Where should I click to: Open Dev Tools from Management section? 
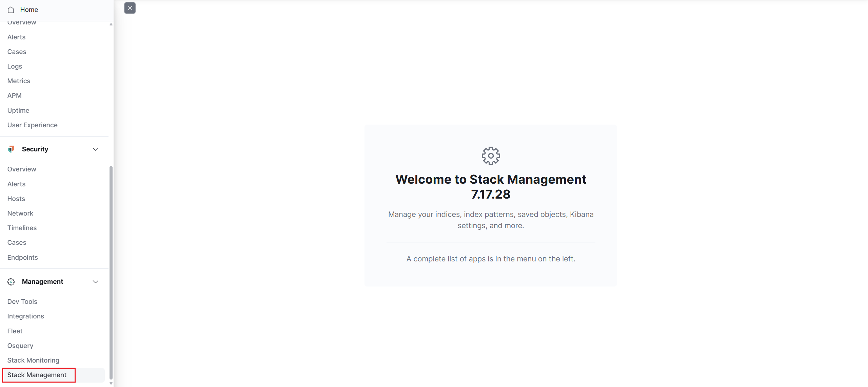tap(22, 301)
